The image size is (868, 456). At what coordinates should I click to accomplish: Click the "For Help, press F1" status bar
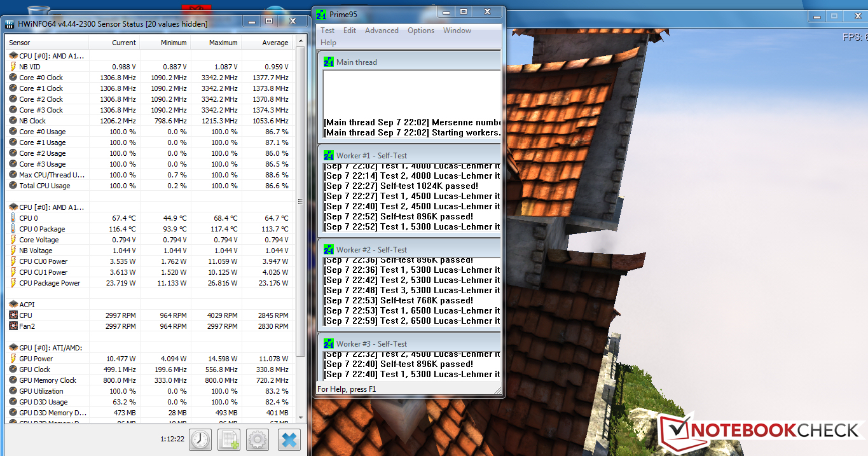tap(347, 389)
